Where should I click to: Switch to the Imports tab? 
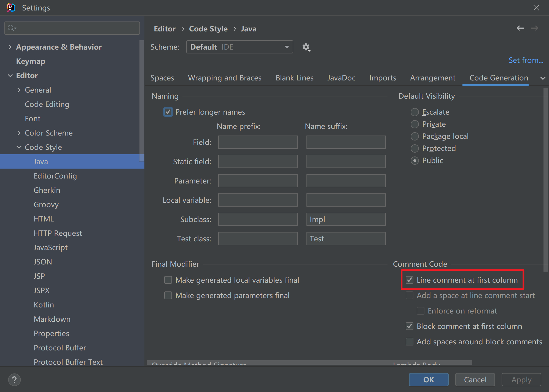[383, 78]
